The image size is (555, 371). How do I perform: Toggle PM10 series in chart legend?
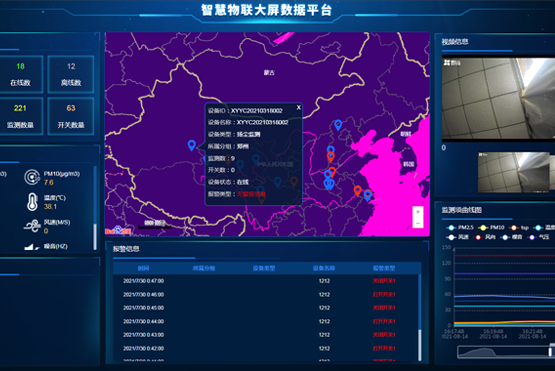(x=491, y=227)
